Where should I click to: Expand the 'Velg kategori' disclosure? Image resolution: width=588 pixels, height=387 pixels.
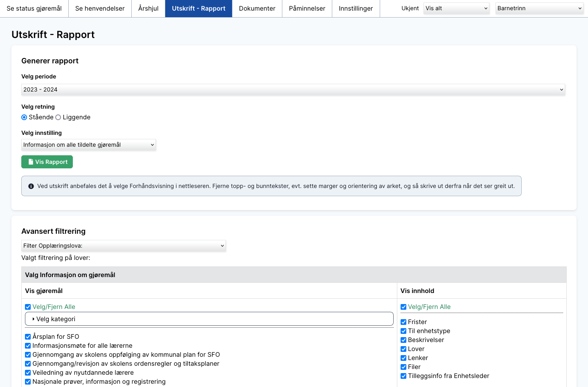[209, 319]
